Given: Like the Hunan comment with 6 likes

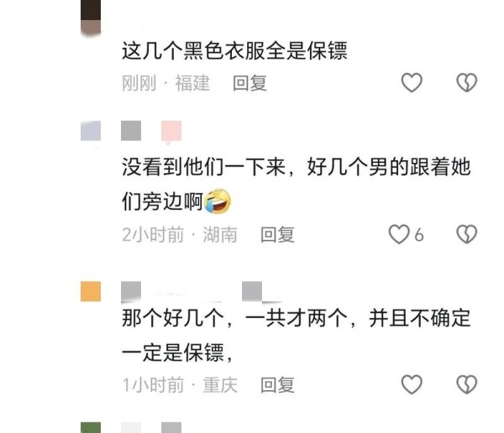Looking at the screenshot, I should pyautogui.click(x=399, y=234).
